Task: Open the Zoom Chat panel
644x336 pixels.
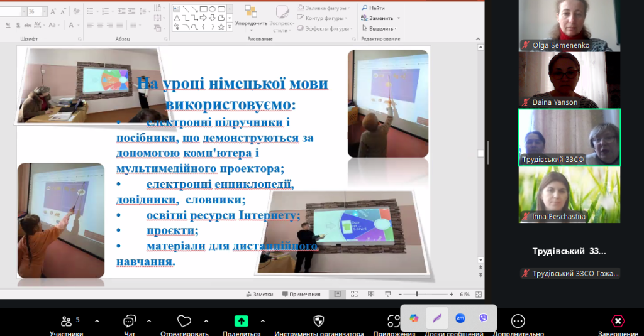Action: 130,322
